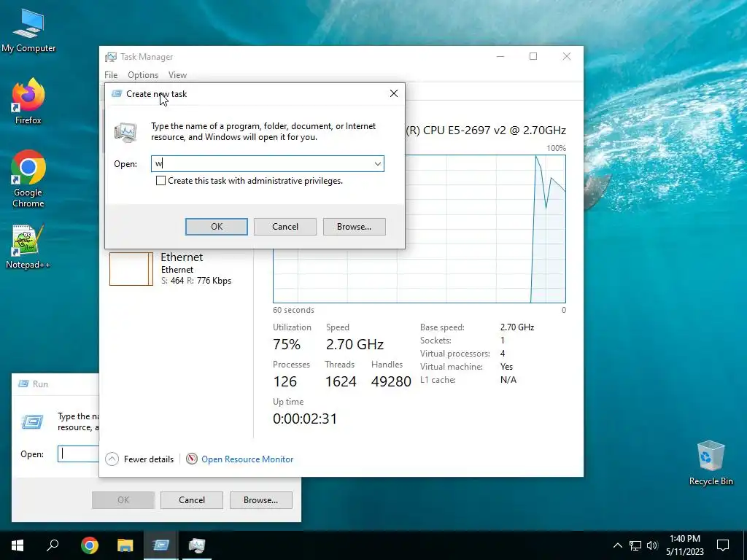Minimize the Task Manager window
Image resolution: width=747 pixels, height=560 pixels.
[500, 56]
